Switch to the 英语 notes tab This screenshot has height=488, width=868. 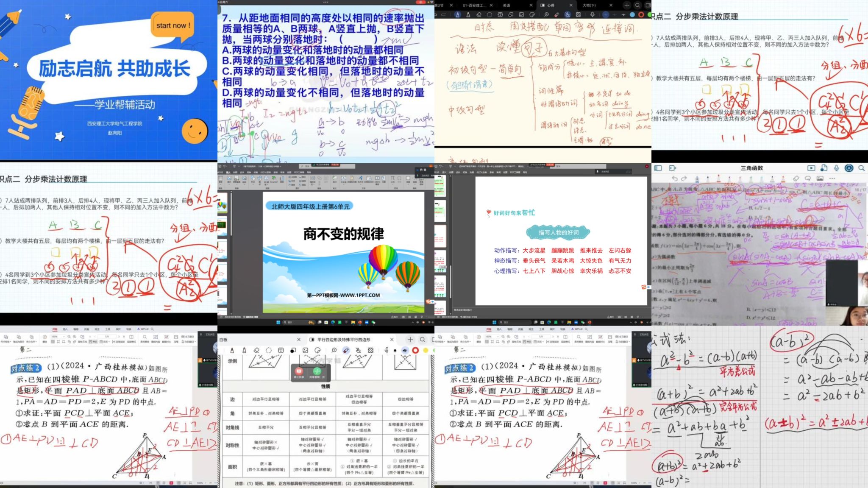[x=506, y=5]
